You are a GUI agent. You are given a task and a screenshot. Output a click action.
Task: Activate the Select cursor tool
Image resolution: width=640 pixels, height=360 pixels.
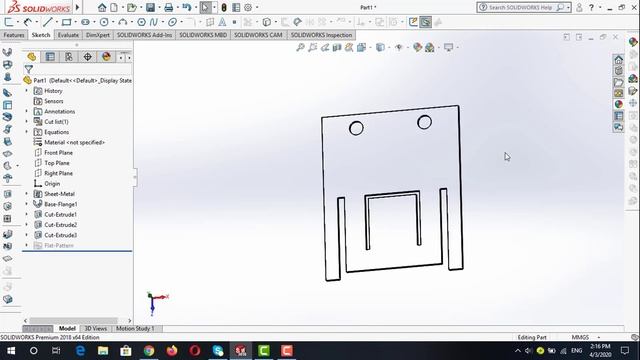click(x=205, y=7)
